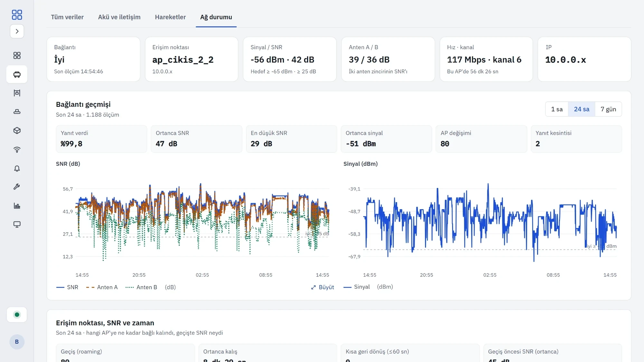Viewport: 644px width, 362px height.
Task: Click the Ortanca SNR 47 dB stat
Action: pos(196,139)
